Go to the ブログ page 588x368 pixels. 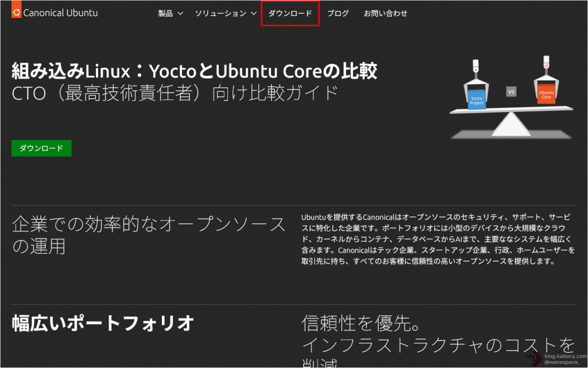tap(338, 13)
